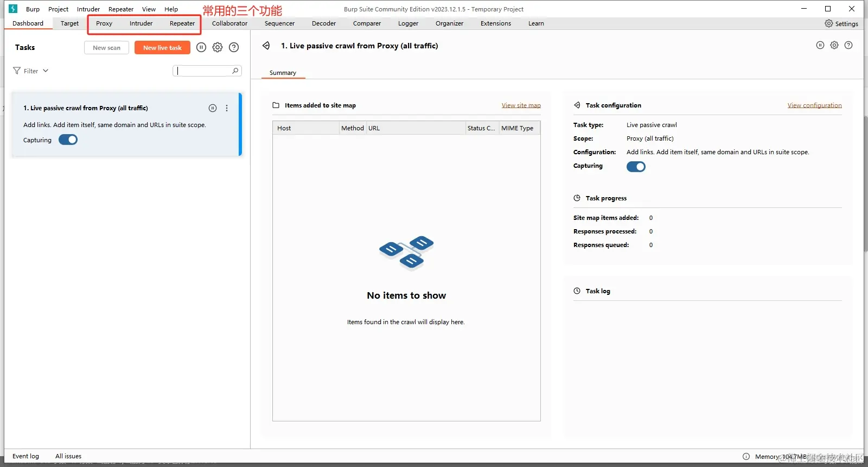Open the All issues tab
The image size is (868, 467).
pyautogui.click(x=68, y=456)
